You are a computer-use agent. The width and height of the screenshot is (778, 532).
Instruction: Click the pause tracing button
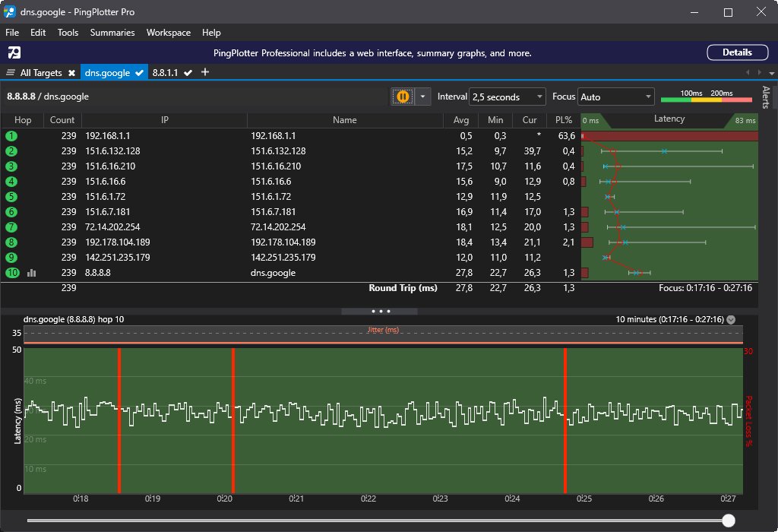click(x=403, y=97)
